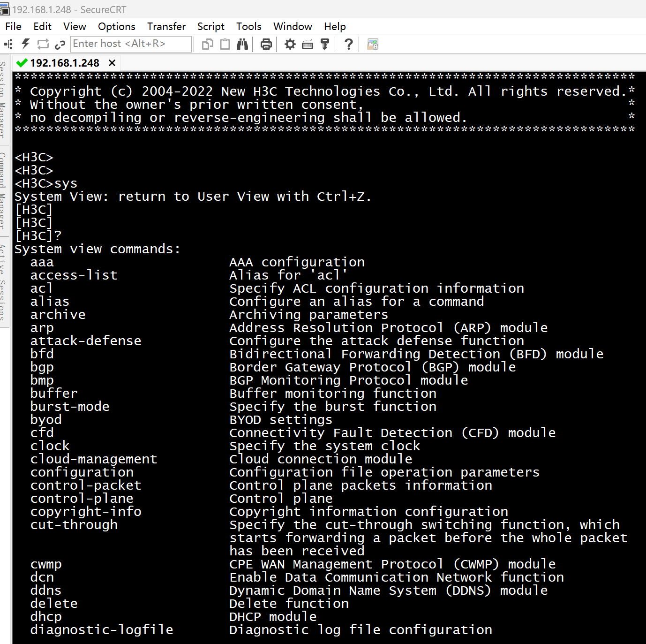Open Help question mark icon
The height and width of the screenshot is (644, 646).
(x=348, y=44)
